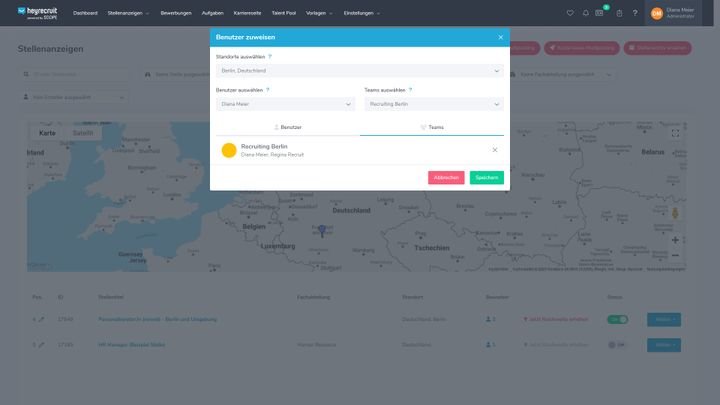Switch to the Benutzer tab
Screen dimensions: 720x405
(288, 127)
